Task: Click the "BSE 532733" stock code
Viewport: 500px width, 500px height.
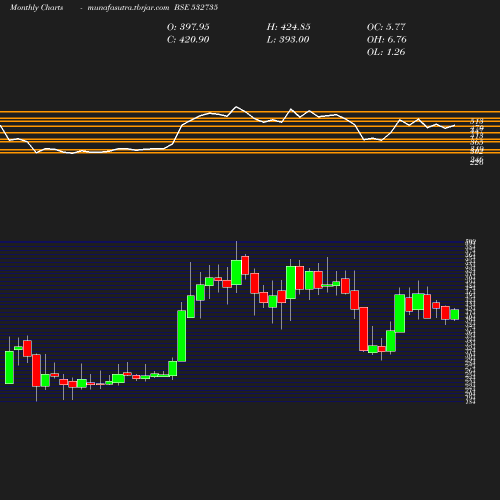Action: (196, 7)
